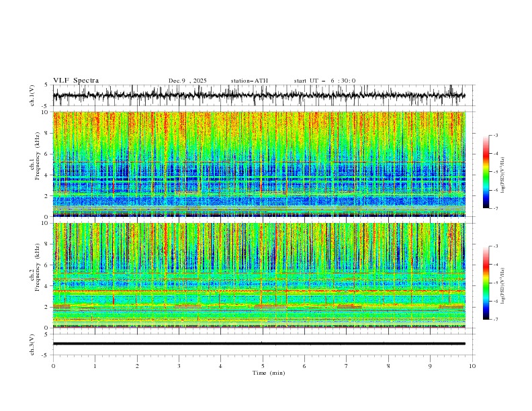Click time axis tick label "4"

[220, 366]
